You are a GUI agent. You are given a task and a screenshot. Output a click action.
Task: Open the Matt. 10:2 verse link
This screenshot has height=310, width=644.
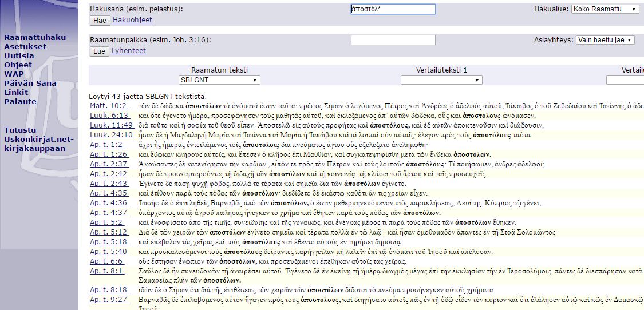tap(109, 106)
